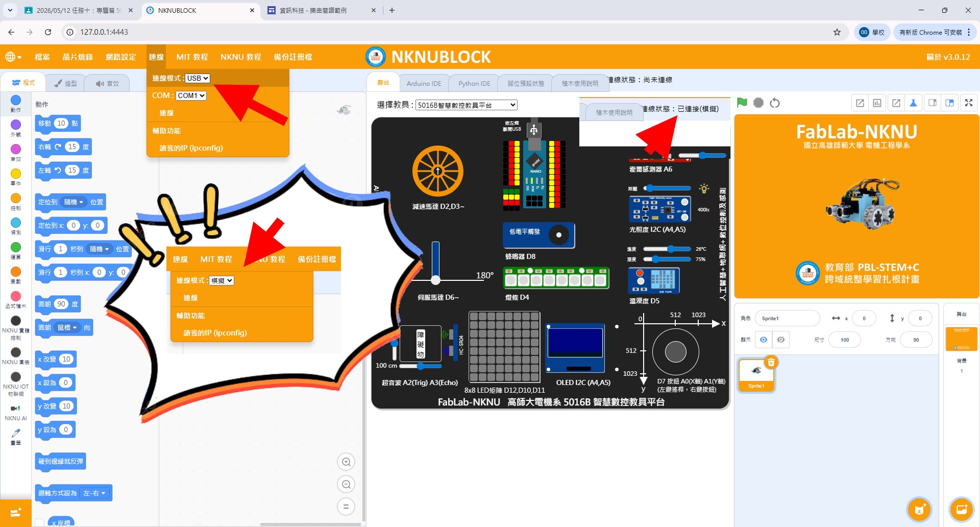Select the NKNU IOT 物聯網 category
980x527 pixels.
[x=16, y=384]
